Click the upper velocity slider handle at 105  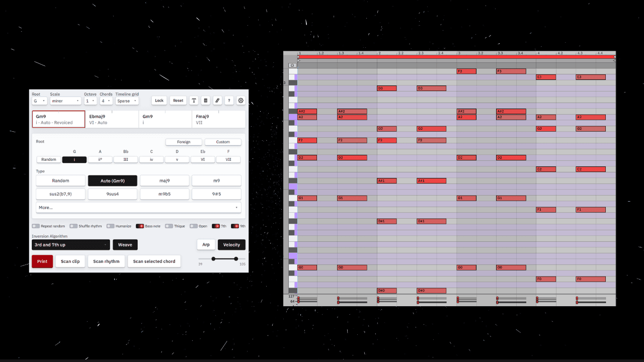236,258
